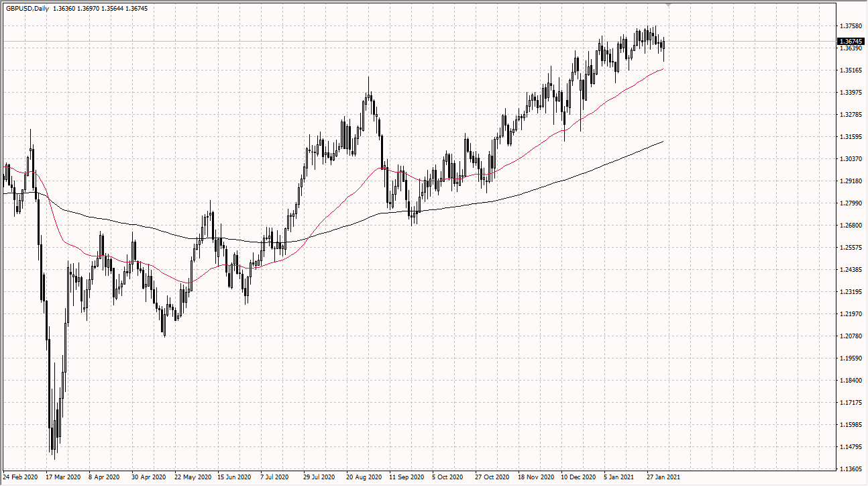Screen dimensions: 868x486
Task: Click the 1.21970 price axis label
Action: (850, 314)
